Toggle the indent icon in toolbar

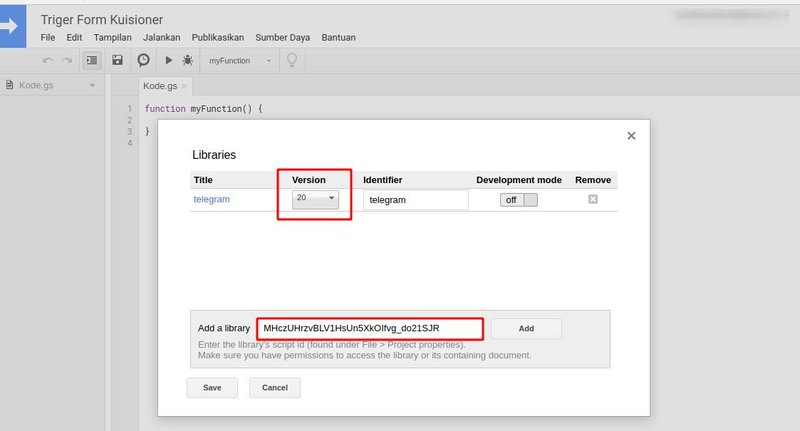pyautogui.click(x=92, y=61)
